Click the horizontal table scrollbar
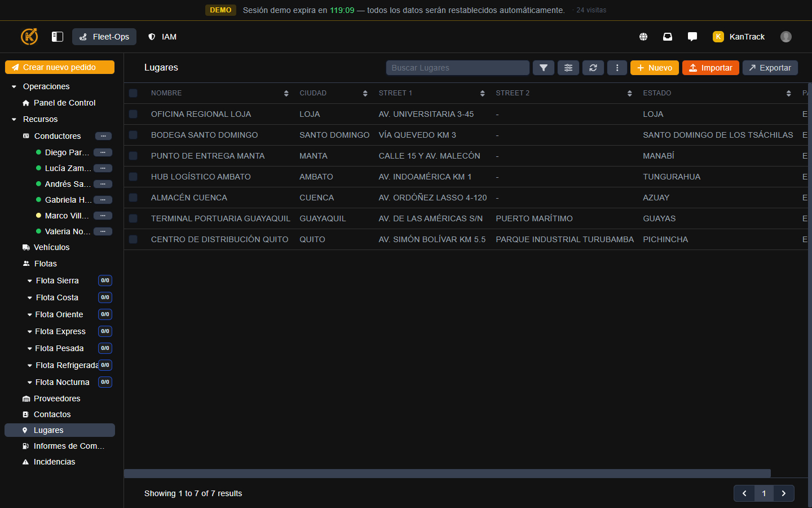The width and height of the screenshot is (812, 508). pos(447,473)
